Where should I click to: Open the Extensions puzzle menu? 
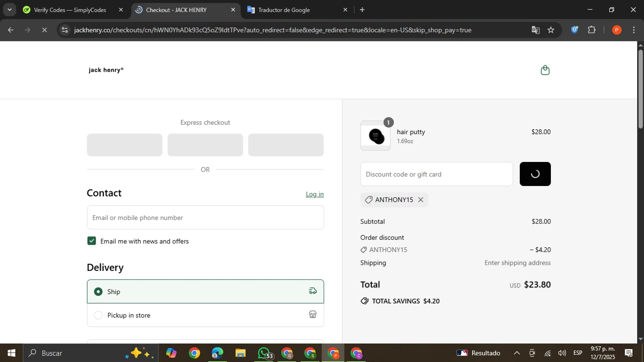coord(592,30)
